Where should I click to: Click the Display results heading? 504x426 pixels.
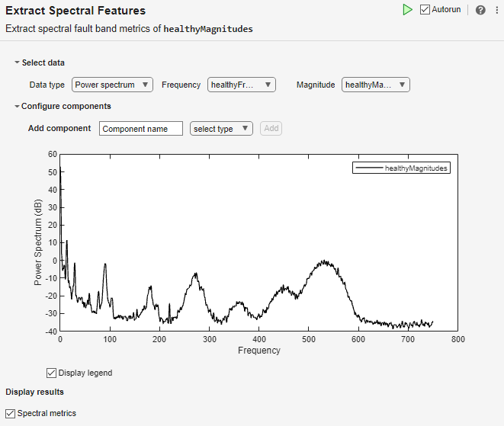coord(35,392)
